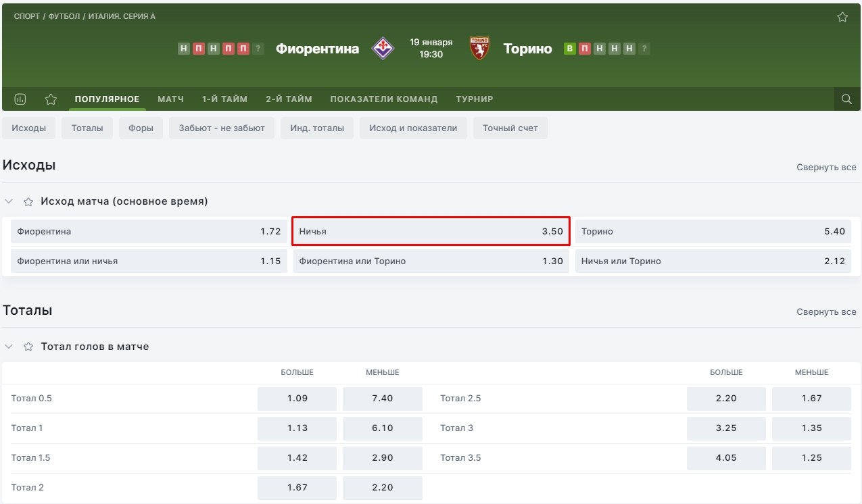The height and width of the screenshot is (504, 862).
Task: Pick Фиорентина или ничья at 1.15
Action: 149,261
